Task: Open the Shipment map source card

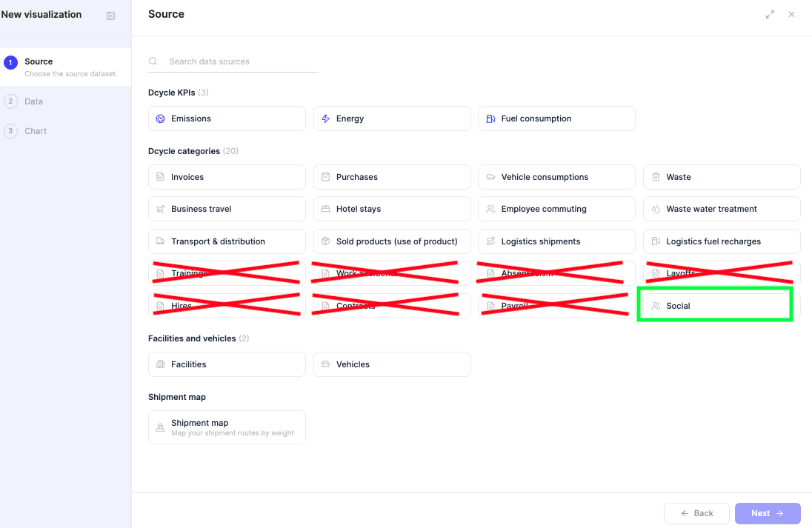Action: click(x=227, y=427)
